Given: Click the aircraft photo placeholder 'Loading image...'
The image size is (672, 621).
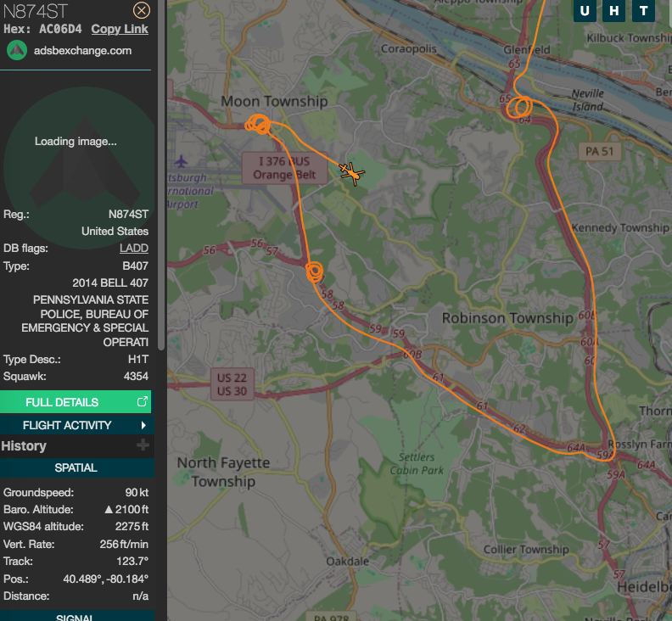Looking at the screenshot, I should pos(76,142).
